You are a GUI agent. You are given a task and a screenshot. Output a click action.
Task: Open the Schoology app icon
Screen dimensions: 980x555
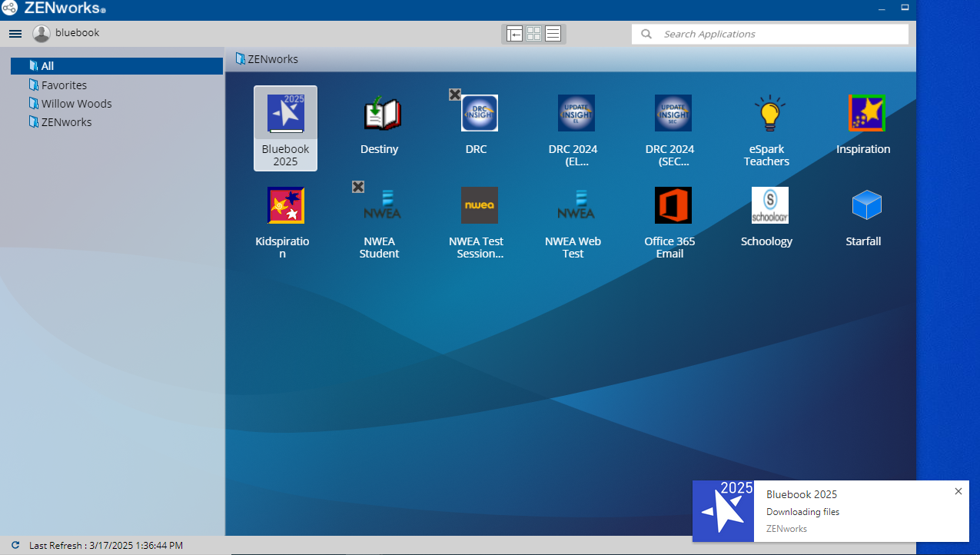point(769,206)
